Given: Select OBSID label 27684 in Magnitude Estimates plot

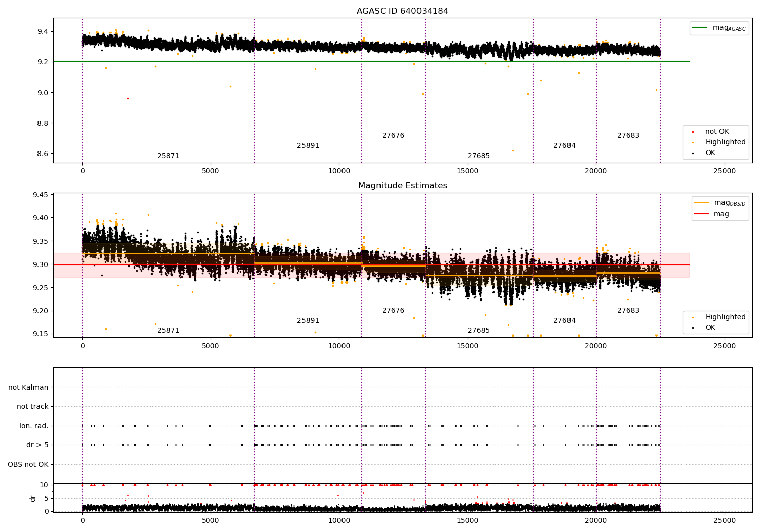Looking at the screenshot, I should 564,321.
